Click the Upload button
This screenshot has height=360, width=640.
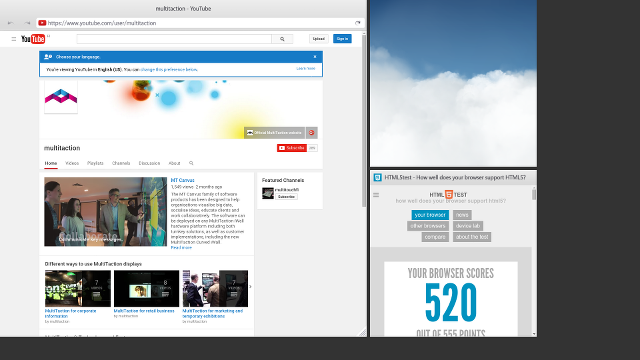coord(318,39)
